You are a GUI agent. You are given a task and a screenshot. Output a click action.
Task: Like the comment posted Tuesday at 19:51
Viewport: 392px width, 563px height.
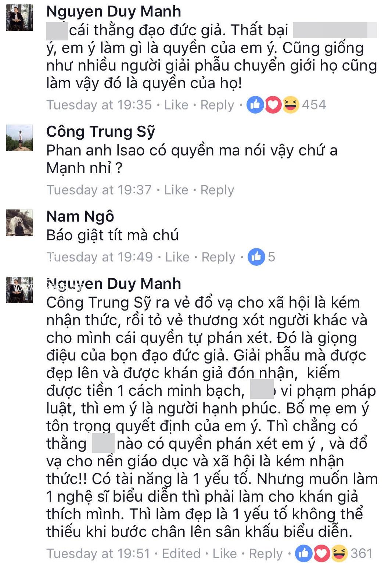(x=224, y=553)
